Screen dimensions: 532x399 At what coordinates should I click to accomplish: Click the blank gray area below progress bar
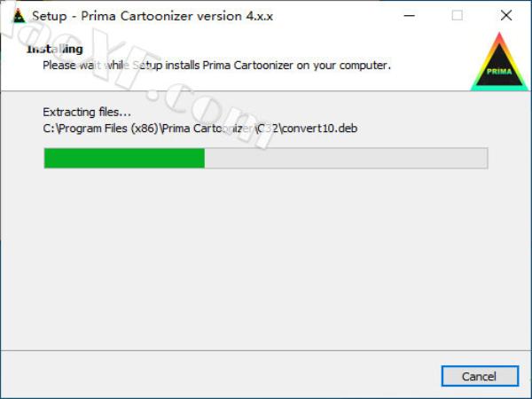pos(266,258)
